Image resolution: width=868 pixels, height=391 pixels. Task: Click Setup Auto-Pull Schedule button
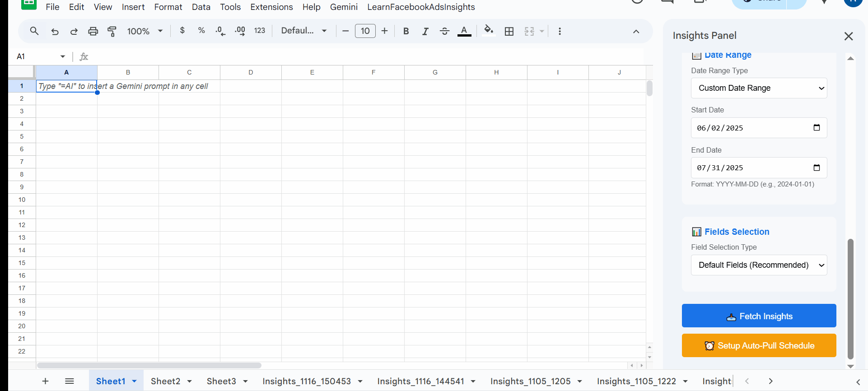tap(759, 345)
